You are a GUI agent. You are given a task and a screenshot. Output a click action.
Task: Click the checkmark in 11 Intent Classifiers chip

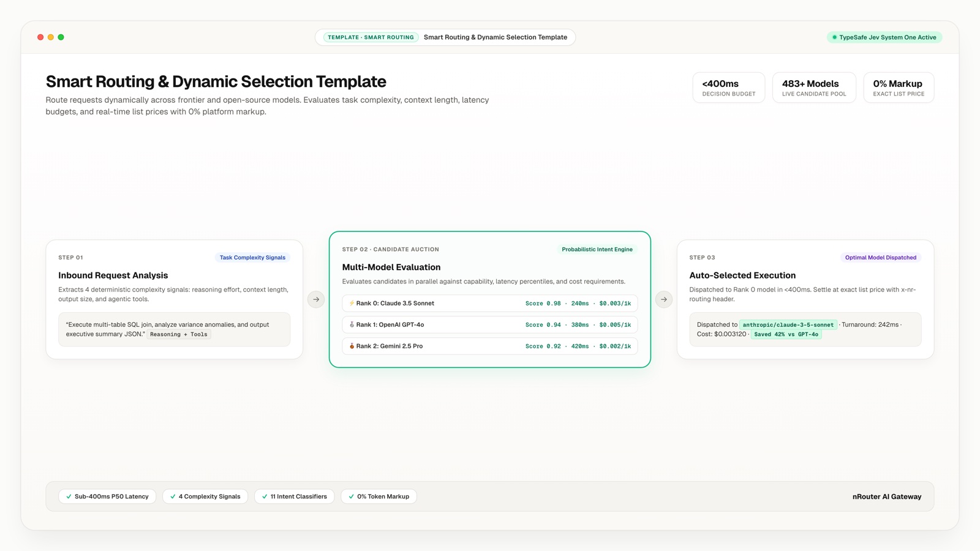pyautogui.click(x=265, y=497)
